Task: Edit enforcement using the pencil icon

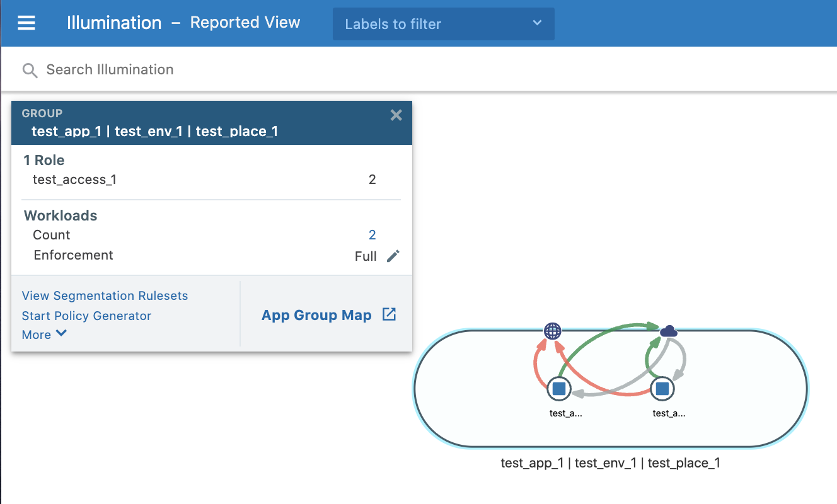Action: point(393,256)
